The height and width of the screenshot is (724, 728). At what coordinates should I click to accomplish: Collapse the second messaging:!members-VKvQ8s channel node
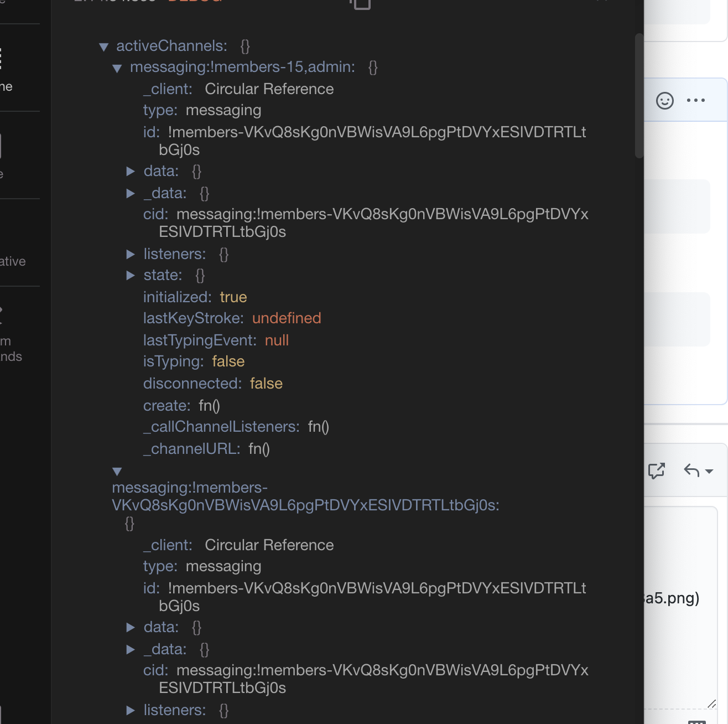click(x=117, y=472)
